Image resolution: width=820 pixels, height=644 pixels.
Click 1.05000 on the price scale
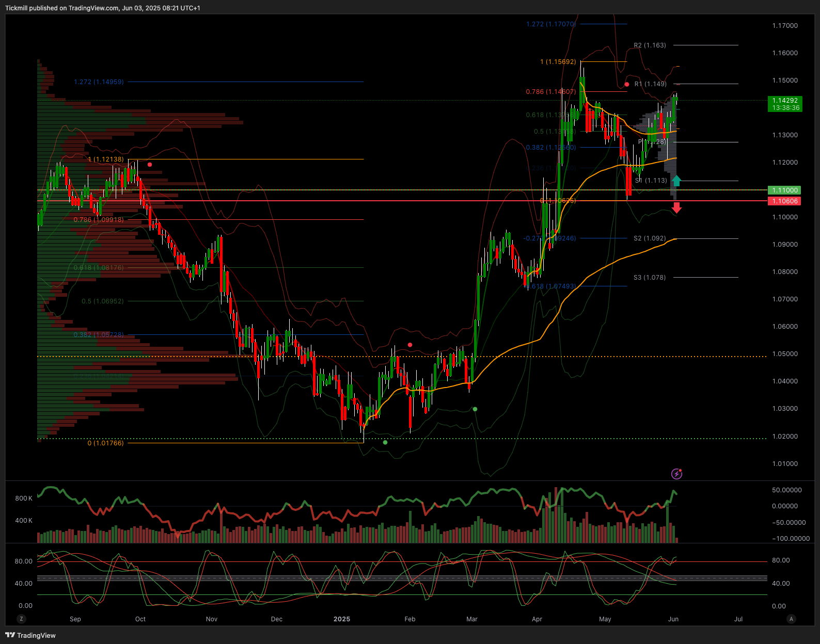tap(785, 353)
